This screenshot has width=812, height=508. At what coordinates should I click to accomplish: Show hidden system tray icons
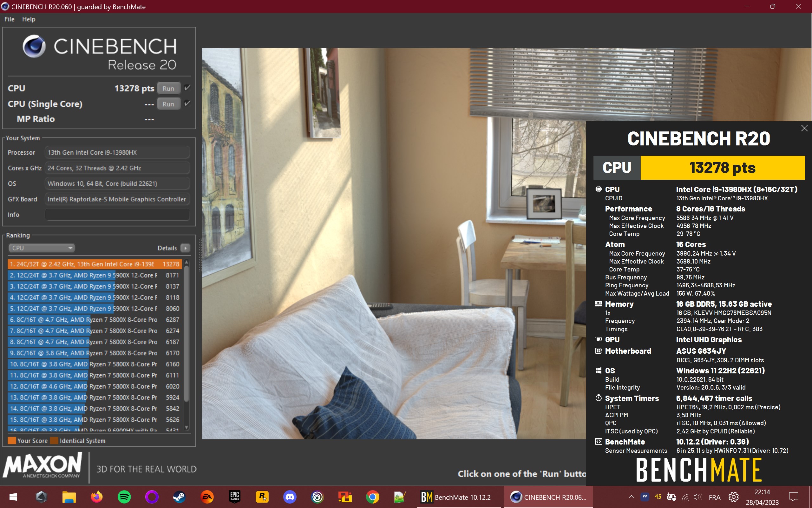coord(631,497)
